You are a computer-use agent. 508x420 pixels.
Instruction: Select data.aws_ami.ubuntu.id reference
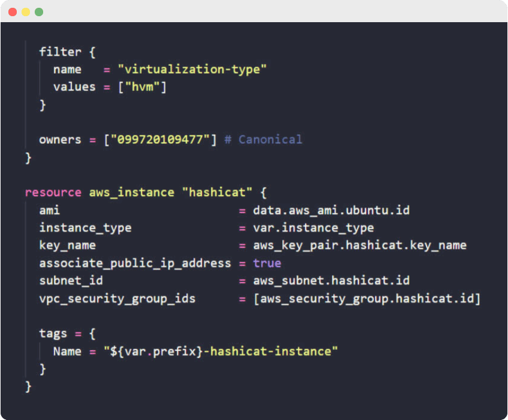coord(332,210)
